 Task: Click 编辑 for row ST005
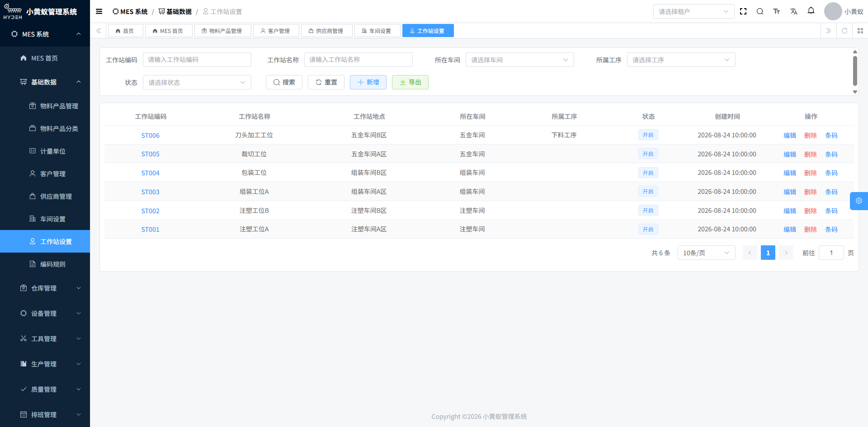pyautogui.click(x=790, y=154)
